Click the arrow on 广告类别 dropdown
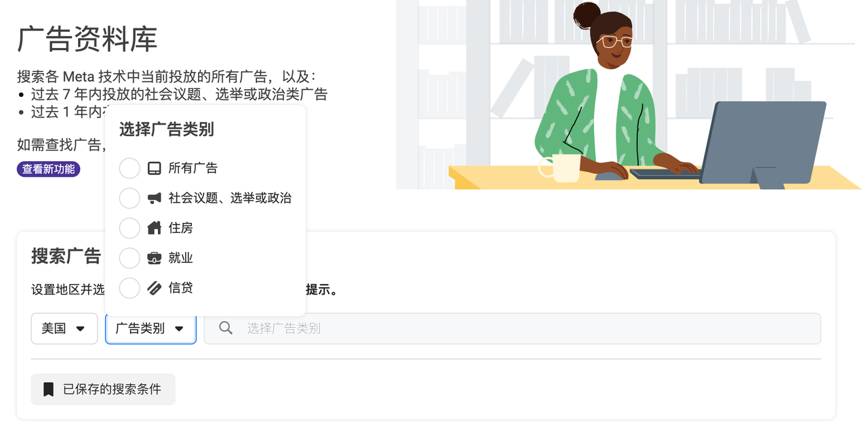 (179, 329)
